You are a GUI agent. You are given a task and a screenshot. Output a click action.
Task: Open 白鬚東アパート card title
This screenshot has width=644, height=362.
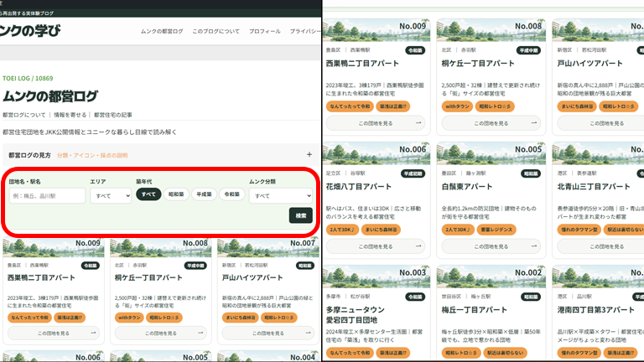[467, 187]
